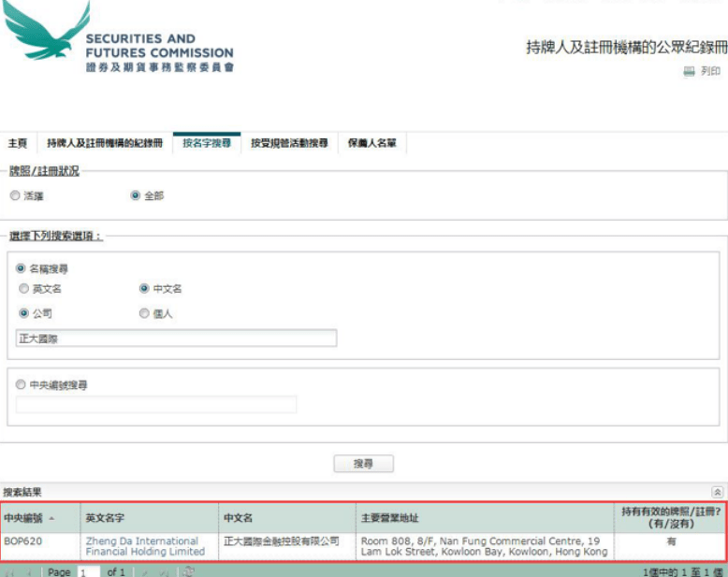Choose the 名稱搜尋 search option
The image size is (728, 577).
click(21, 268)
